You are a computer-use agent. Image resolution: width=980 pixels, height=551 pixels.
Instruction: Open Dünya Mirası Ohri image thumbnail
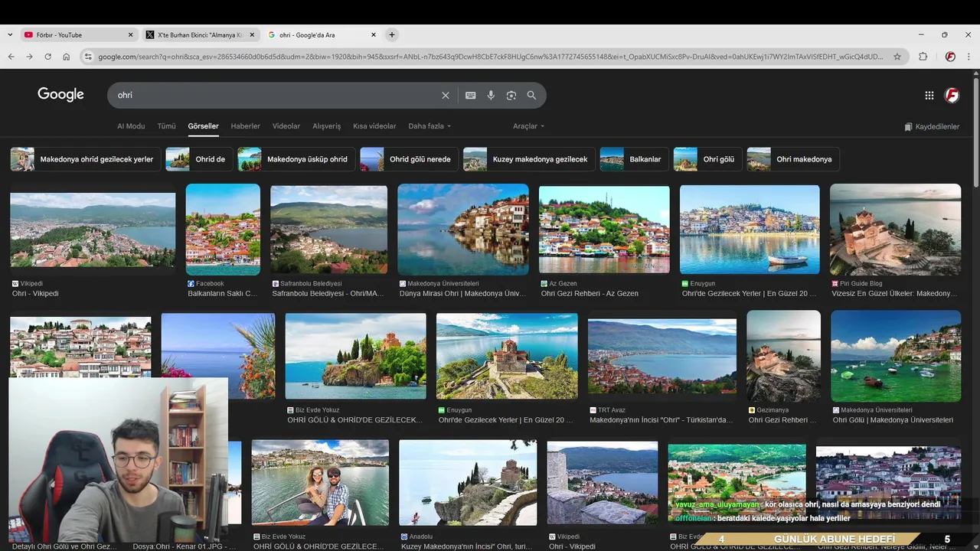463,230
